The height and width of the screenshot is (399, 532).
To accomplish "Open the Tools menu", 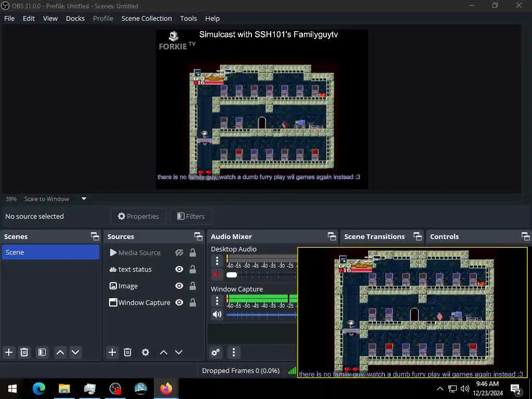I will point(188,18).
